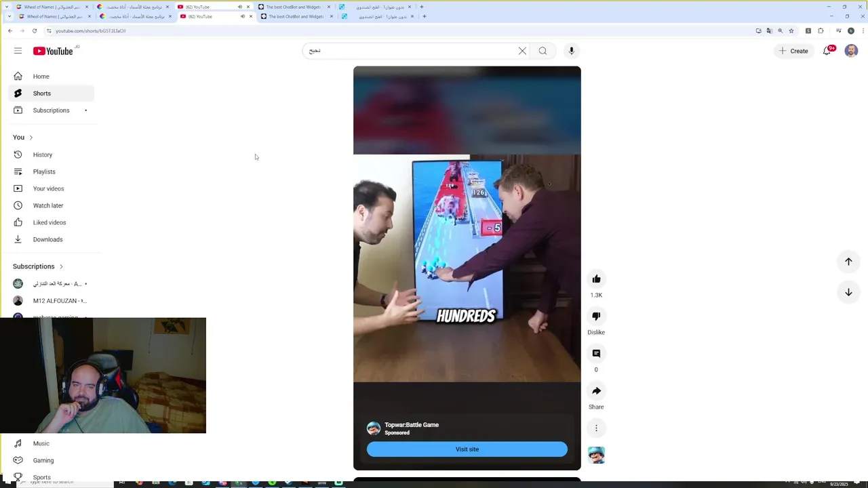The width and height of the screenshot is (868, 488).
Task: Open the Chrome profile avatar
Action: point(850,30)
